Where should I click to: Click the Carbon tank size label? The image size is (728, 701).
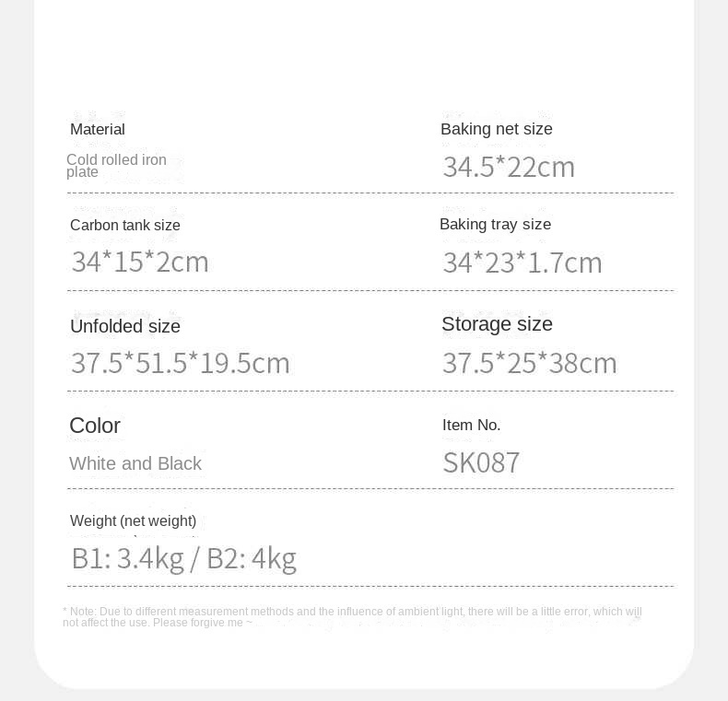click(x=125, y=226)
